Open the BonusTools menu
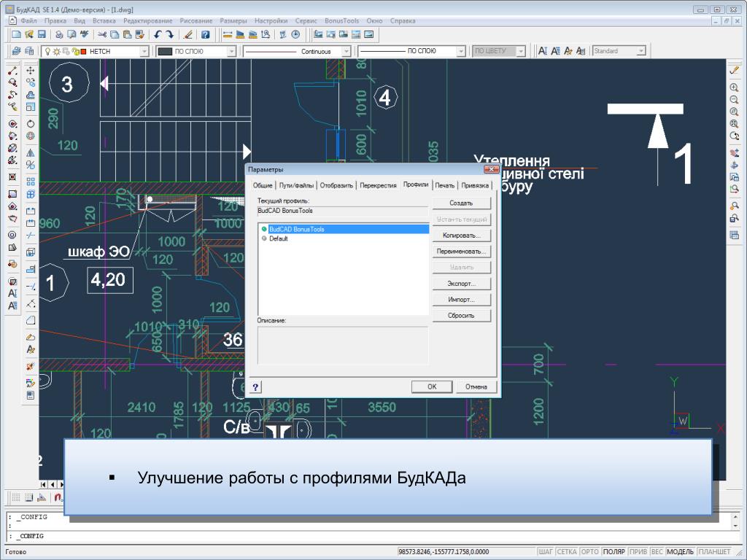 pyautogui.click(x=341, y=21)
